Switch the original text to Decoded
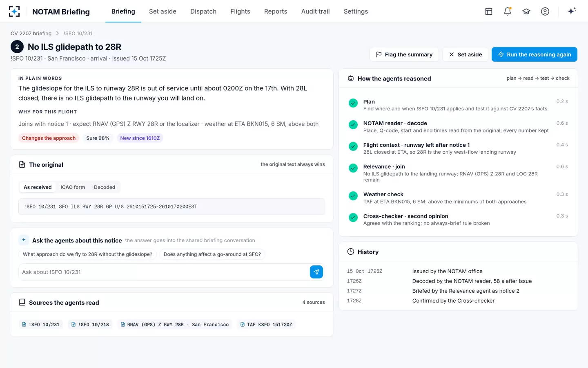The height and width of the screenshot is (368, 588). (x=105, y=187)
